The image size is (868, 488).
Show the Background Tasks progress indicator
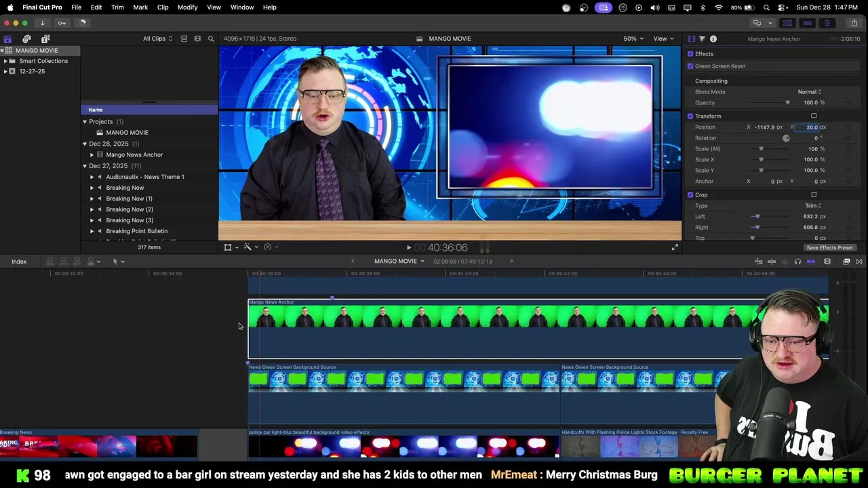pyautogui.click(x=82, y=23)
